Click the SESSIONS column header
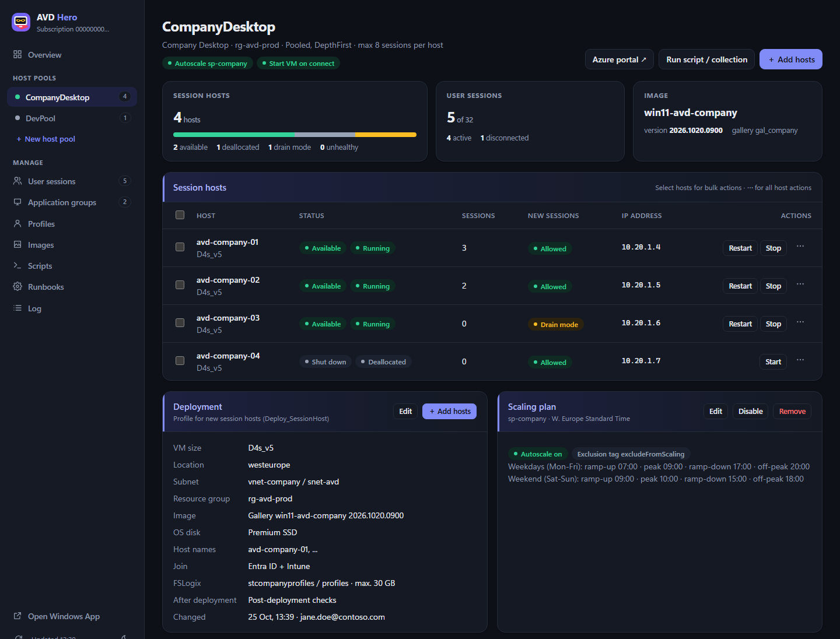The height and width of the screenshot is (639, 840). (478, 216)
